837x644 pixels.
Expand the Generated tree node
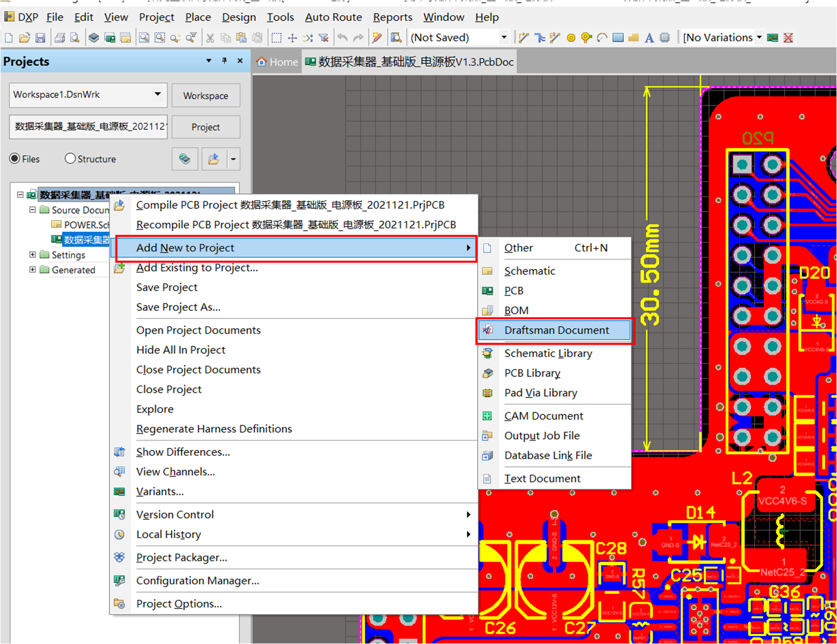[x=32, y=269]
